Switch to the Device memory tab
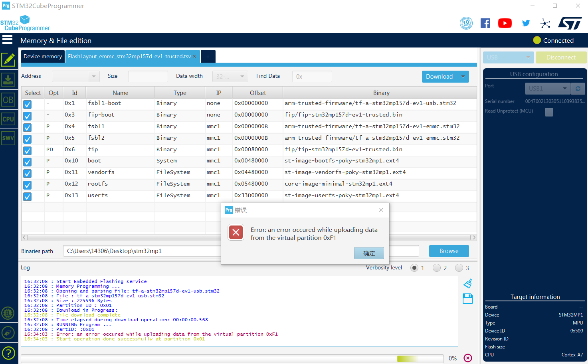 pyautogui.click(x=43, y=57)
